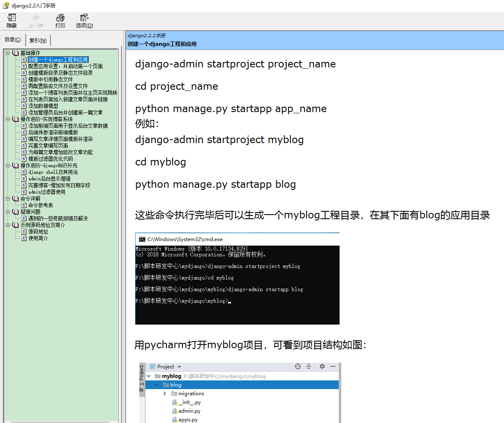Open the admin过滤器使用 topic

tap(46, 191)
